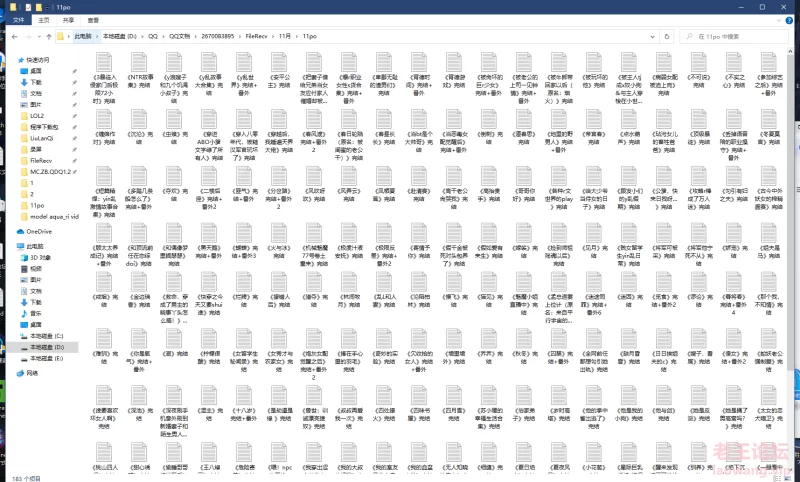
Task: Switch to the 查看 ribbon tab
Action: 93,20
